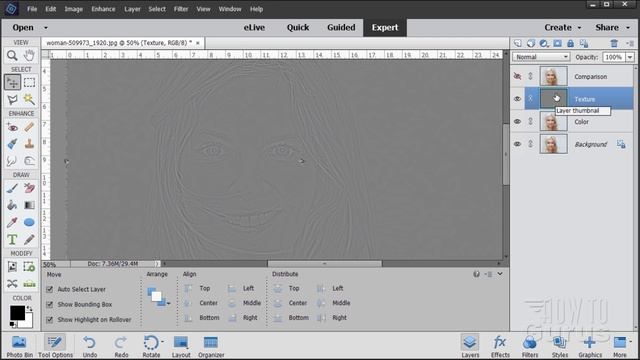
Task: Toggle link icon on Comparison layer
Action: tap(530, 76)
